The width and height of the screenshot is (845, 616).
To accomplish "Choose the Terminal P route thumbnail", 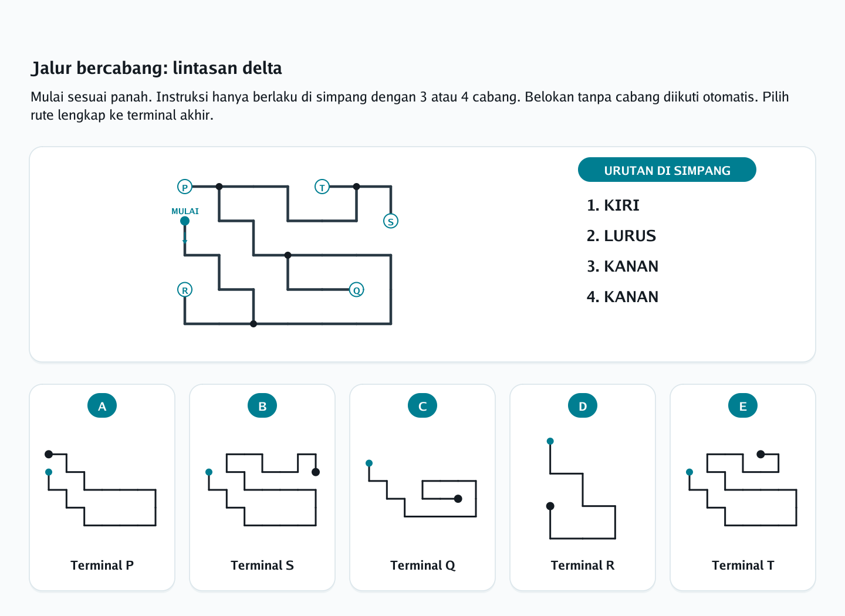I will point(102,489).
